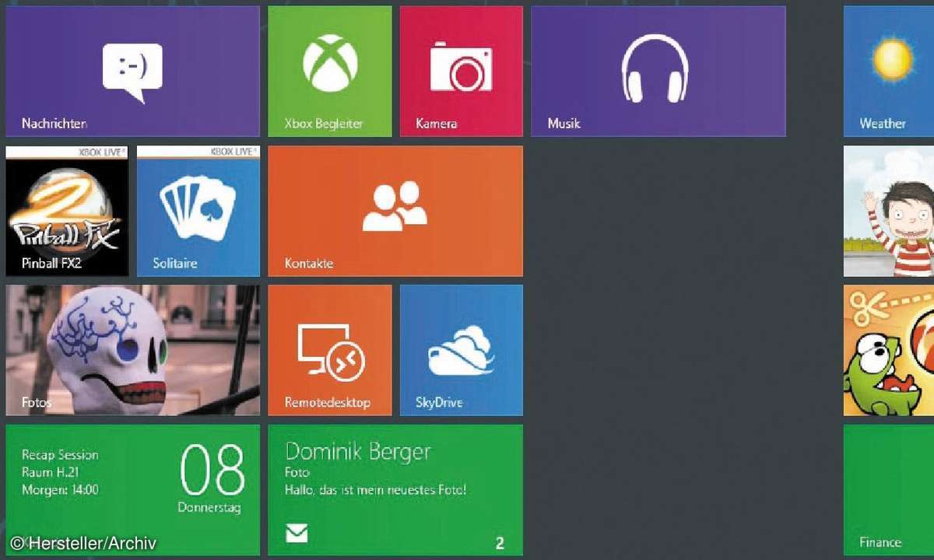Launch the Cut the Rope green monster tile
Image resolution: width=934 pixels, height=560 pixels.
point(889,350)
